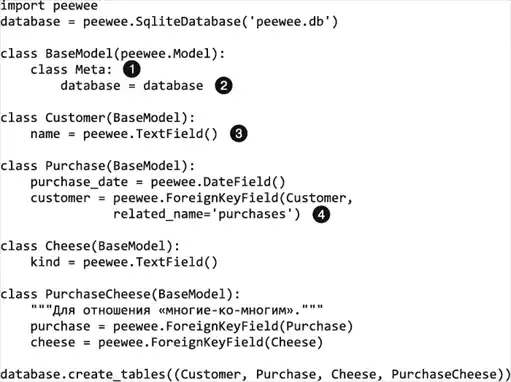Click the related_name='purchases' argument
Screen dimensions: 511x382
pos(207,214)
